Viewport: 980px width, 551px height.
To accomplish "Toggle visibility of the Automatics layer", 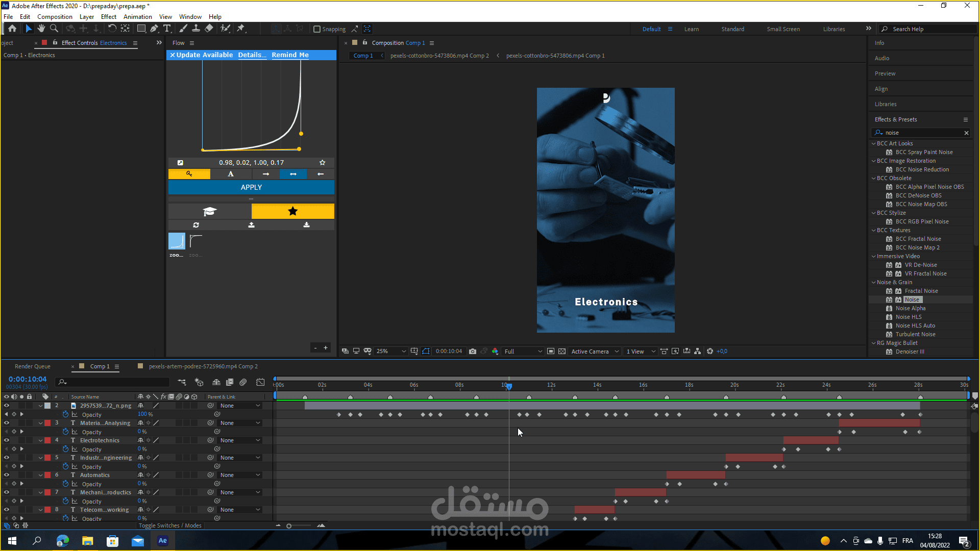I will click(x=7, y=475).
